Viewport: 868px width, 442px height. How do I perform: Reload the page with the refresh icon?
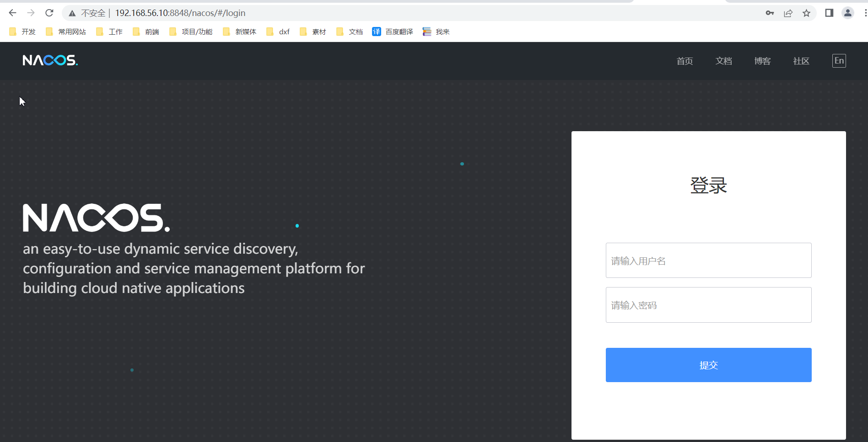pyautogui.click(x=49, y=13)
